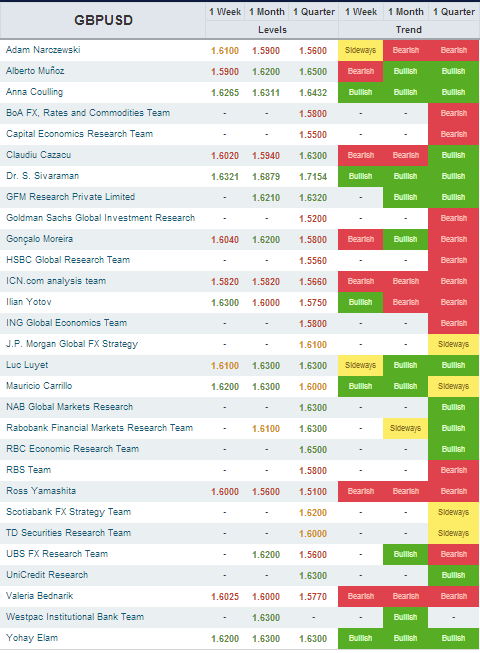Open BoA FX, Rates and Commodities Team
Image resolution: width=480 pixels, height=653 pixels.
click(88, 113)
